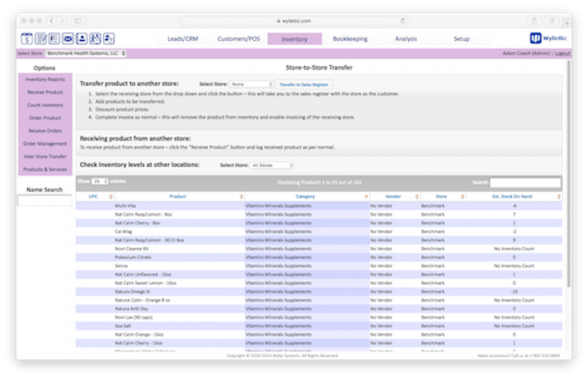Open the contacts address book icon
This screenshot has width=588, height=379.
[x=82, y=39]
